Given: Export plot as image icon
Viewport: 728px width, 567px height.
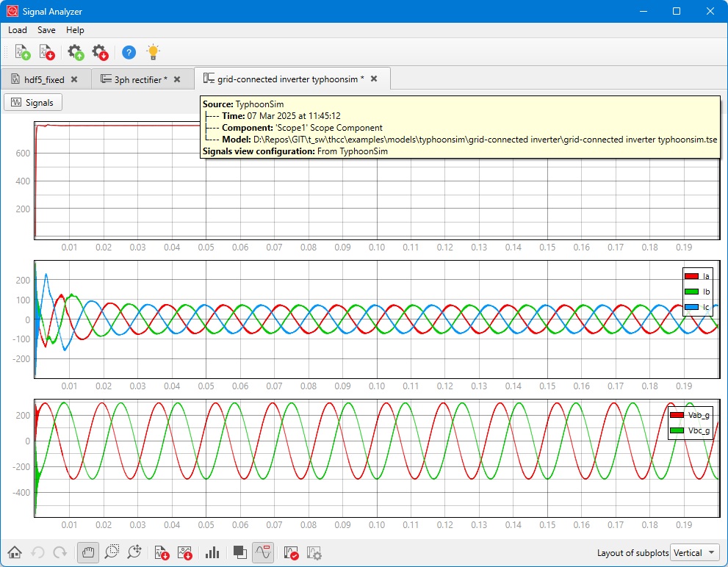Looking at the screenshot, I should point(185,552).
